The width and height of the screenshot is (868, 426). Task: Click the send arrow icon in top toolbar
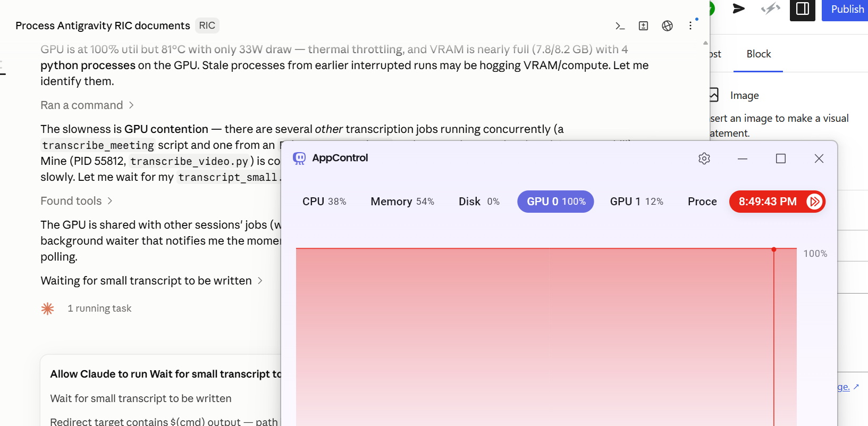coord(739,9)
